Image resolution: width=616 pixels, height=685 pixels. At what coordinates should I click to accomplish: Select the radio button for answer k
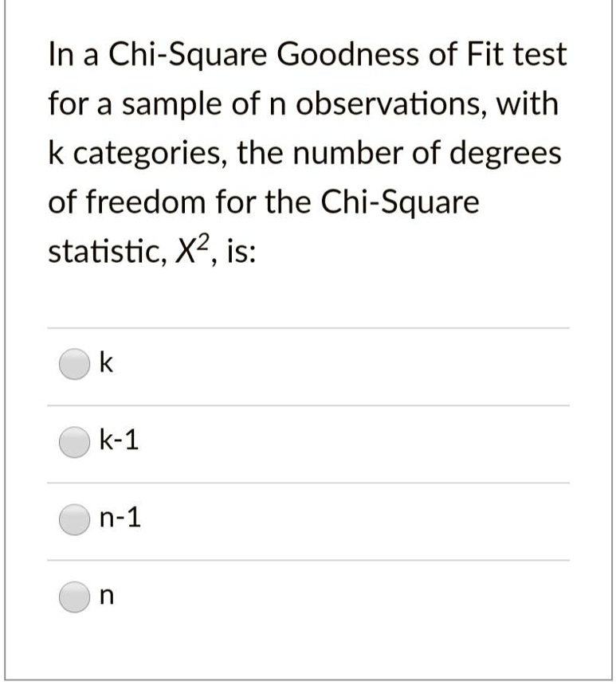(x=73, y=364)
